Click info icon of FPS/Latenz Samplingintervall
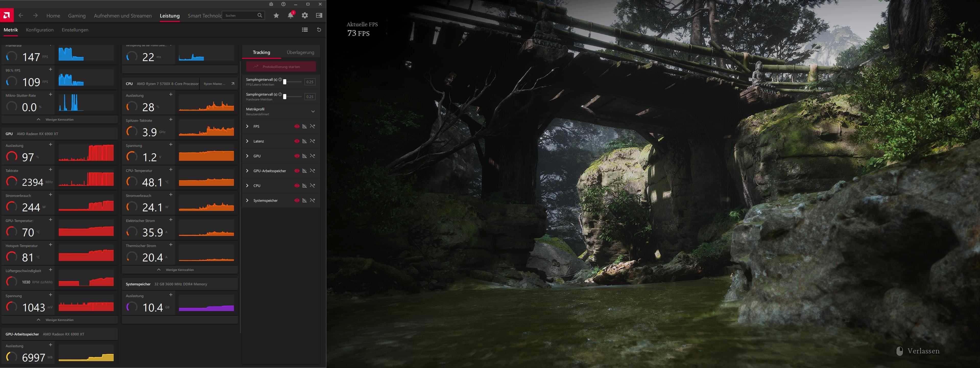Image resolution: width=980 pixels, height=368 pixels. [280, 79]
